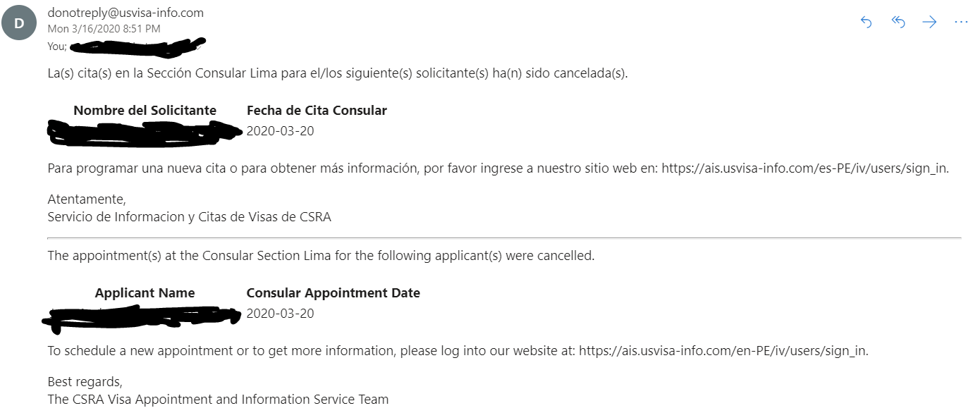The width and height of the screenshot is (980, 420).
Task: Click the Servicio de Informacion y Citas signature line
Action: pyautogui.click(x=189, y=217)
